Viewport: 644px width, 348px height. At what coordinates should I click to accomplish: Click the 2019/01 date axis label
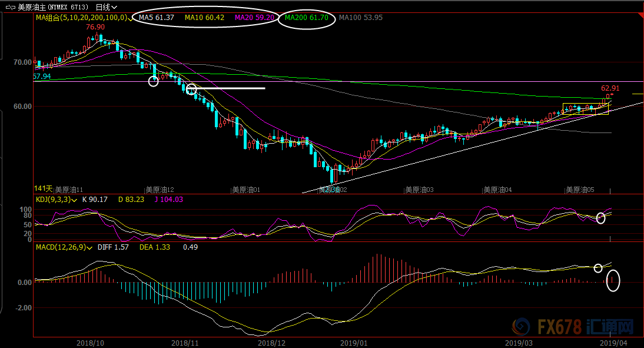354,343
